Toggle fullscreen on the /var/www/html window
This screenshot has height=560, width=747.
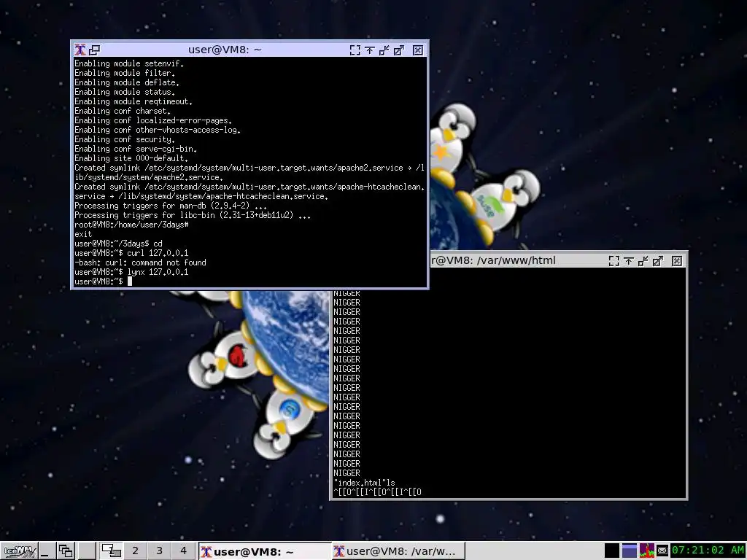614,261
